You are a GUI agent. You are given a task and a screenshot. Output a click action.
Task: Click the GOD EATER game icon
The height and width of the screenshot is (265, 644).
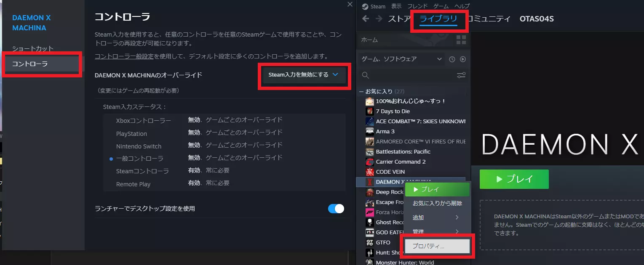tap(369, 233)
